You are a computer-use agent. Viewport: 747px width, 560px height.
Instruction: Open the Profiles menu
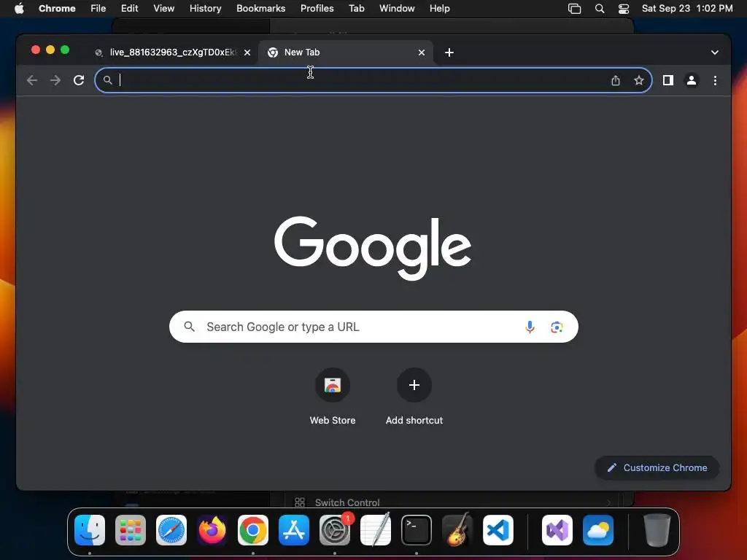coord(317,9)
